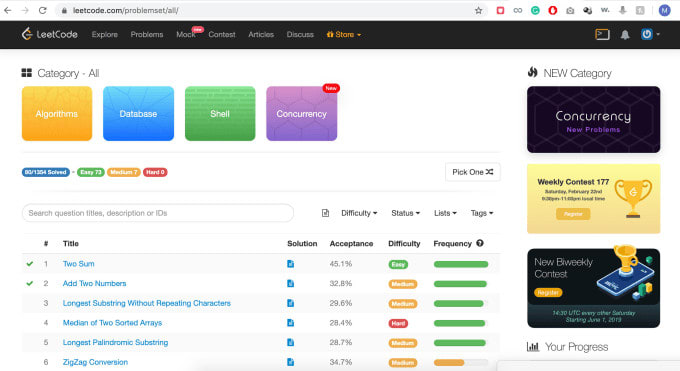Click the LeetCode logo
The image size is (680, 371).
[x=49, y=34]
